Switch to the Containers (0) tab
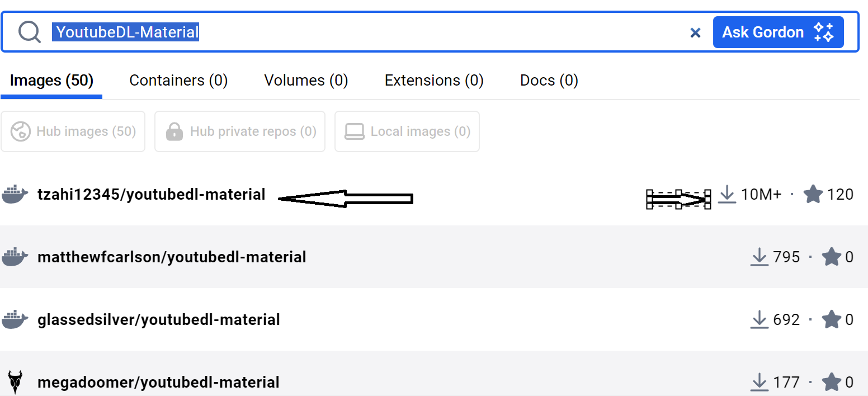 coord(178,81)
